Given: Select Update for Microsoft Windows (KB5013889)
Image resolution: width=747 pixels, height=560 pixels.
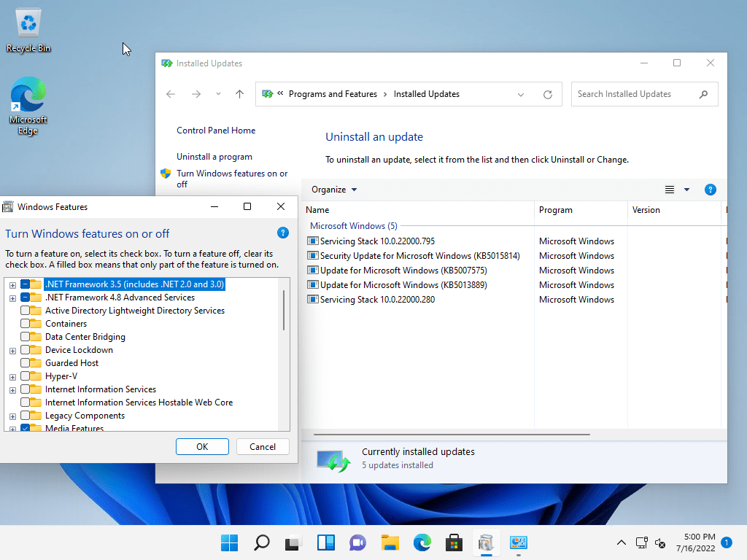Looking at the screenshot, I should [403, 285].
